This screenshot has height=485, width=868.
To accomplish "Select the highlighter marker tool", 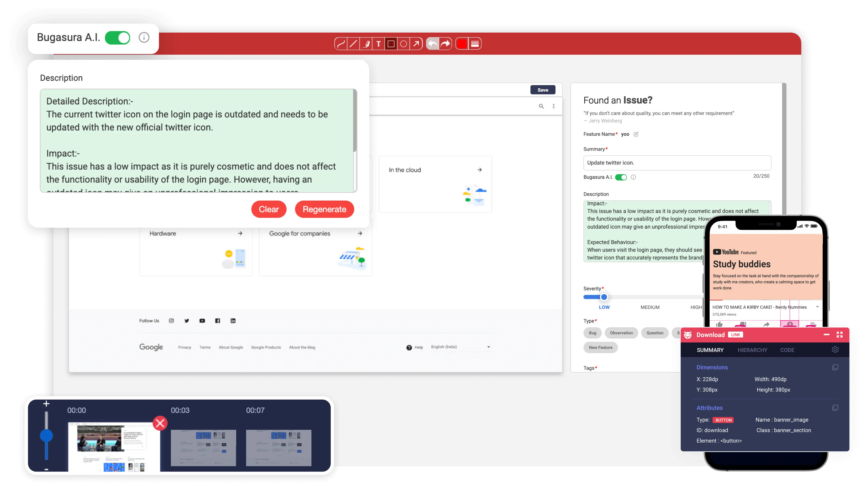I will (366, 44).
